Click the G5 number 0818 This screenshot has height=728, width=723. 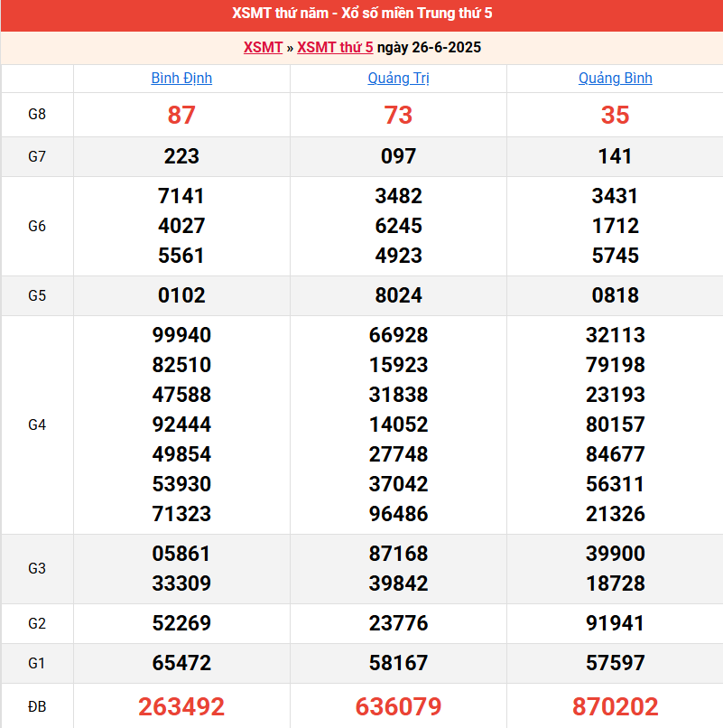(x=615, y=295)
